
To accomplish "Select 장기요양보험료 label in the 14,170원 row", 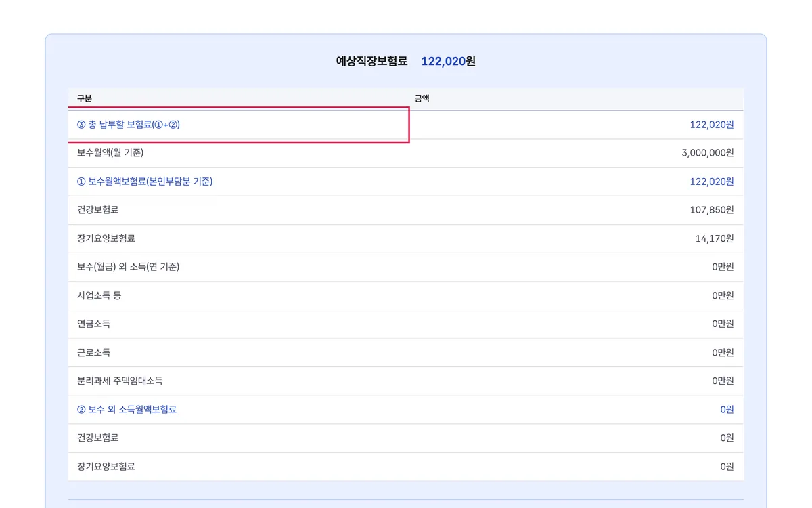I will (106, 238).
